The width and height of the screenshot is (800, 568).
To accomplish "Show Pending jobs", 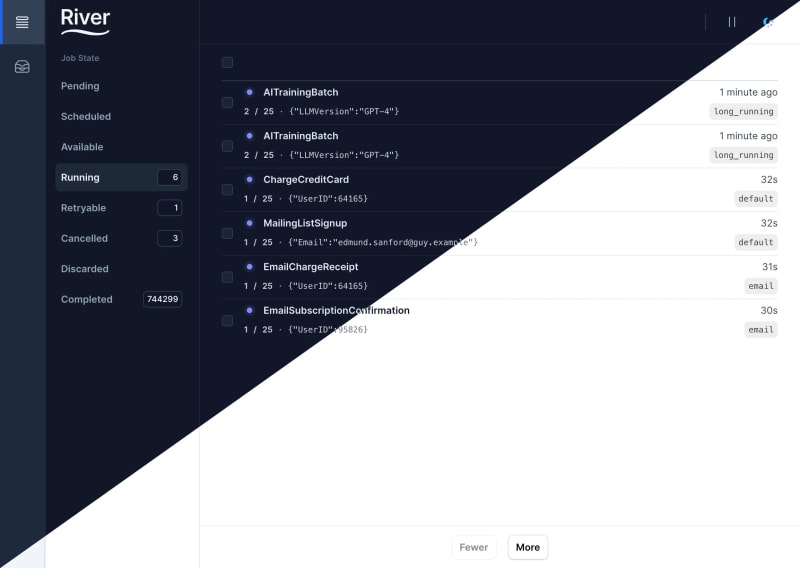I will tap(80, 86).
